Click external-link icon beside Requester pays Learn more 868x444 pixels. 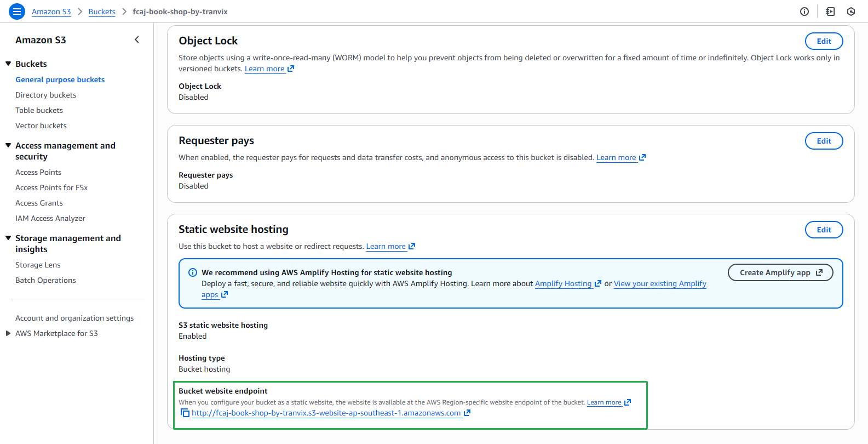pyautogui.click(x=642, y=157)
